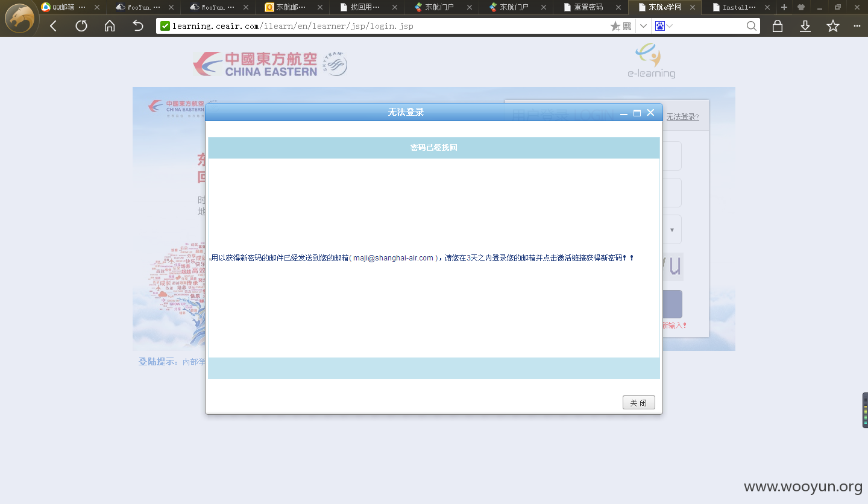
Task: Go back with the browser back arrow
Action: point(54,26)
